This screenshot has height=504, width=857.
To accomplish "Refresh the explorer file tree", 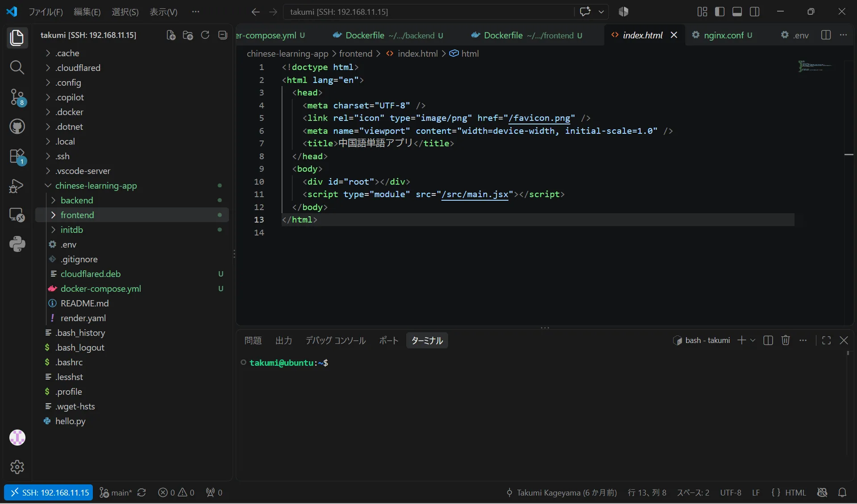I will pos(205,35).
